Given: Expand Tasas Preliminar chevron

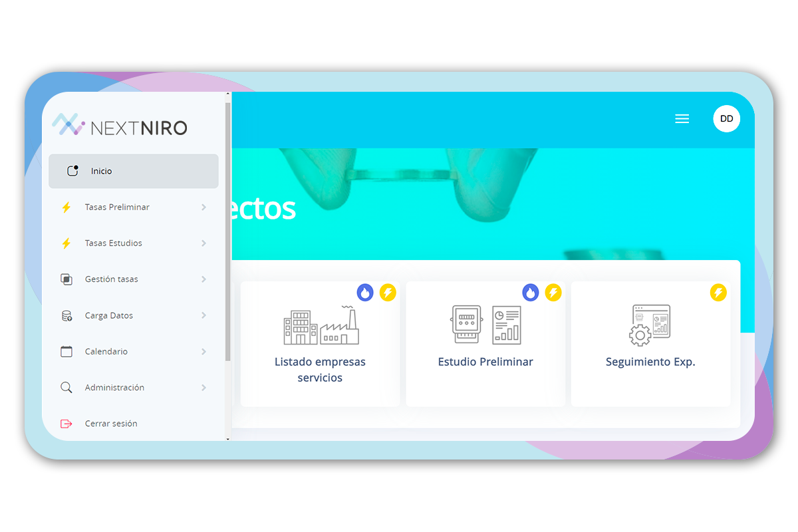Looking at the screenshot, I should click(203, 207).
